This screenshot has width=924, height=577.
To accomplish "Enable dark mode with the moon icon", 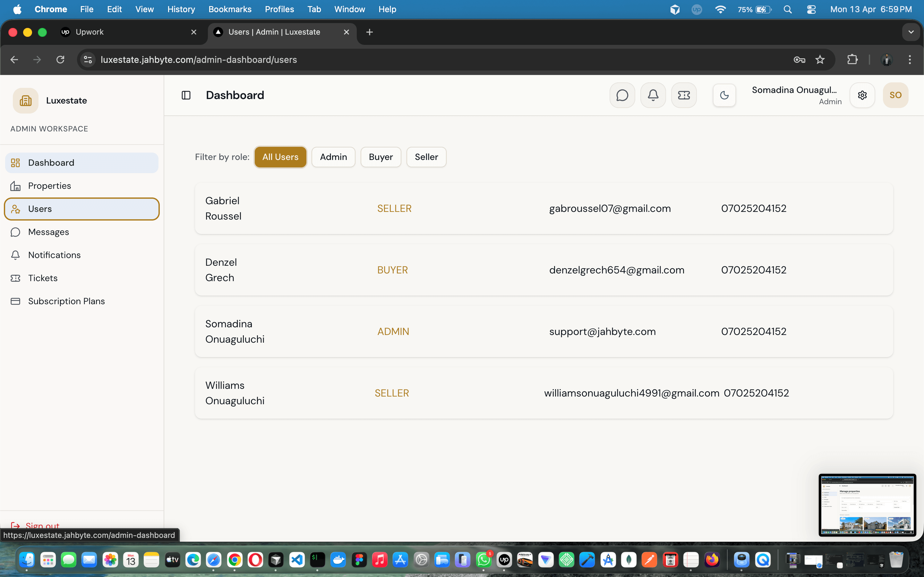I will click(724, 95).
